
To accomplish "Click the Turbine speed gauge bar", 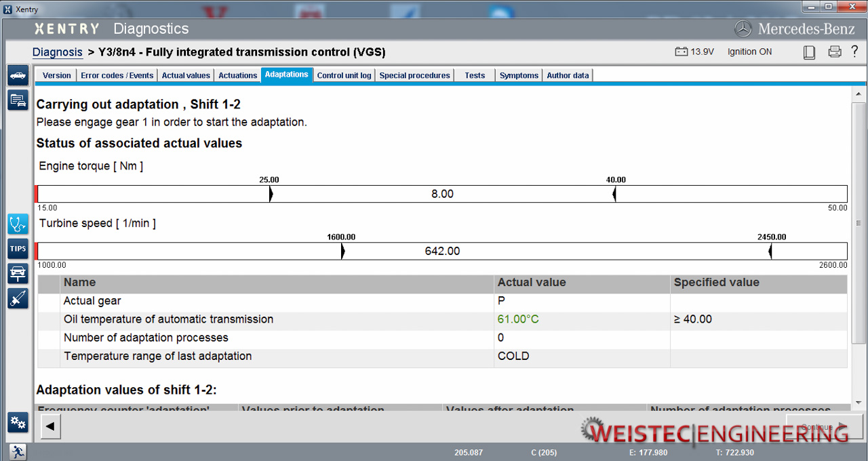I will click(441, 251).
